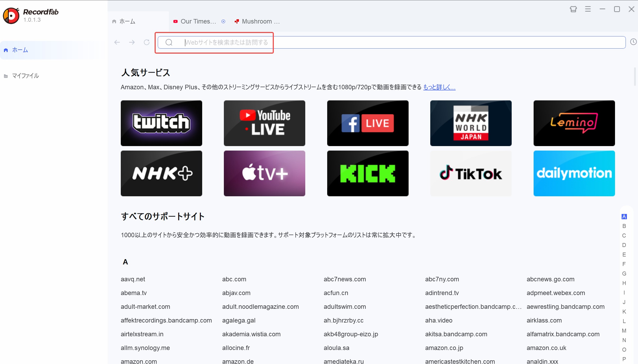Open browsing history clock icon

tap(633, 42)
